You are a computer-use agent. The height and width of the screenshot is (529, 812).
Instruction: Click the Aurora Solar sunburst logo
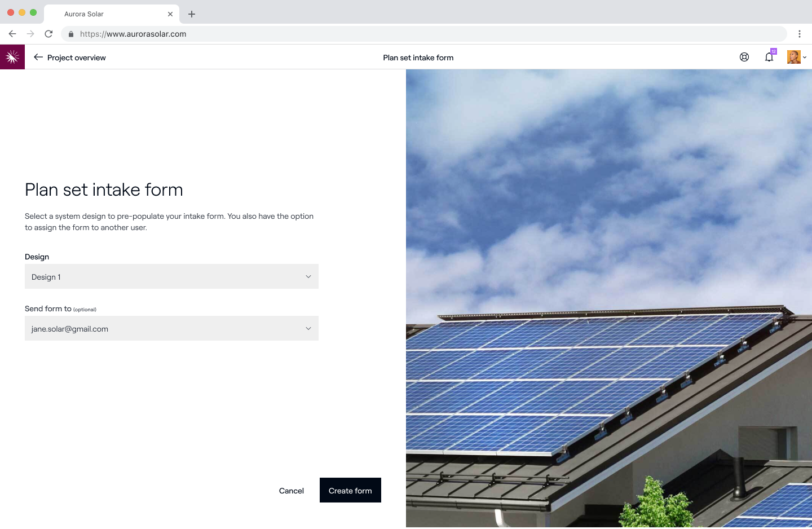pos(12,57)
